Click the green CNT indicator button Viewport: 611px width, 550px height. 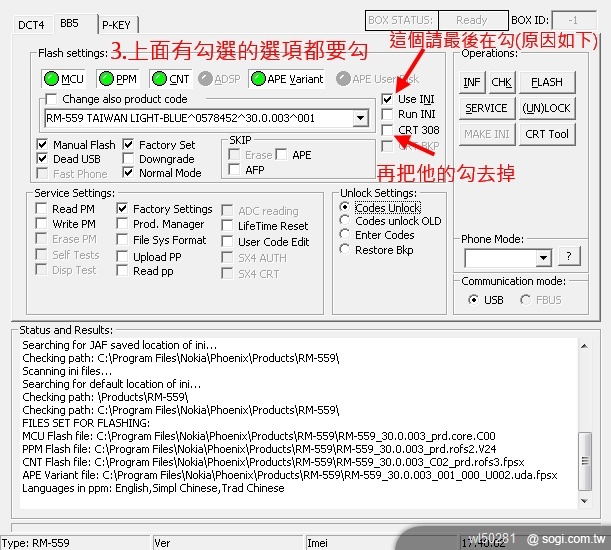[x=172, y=78]
